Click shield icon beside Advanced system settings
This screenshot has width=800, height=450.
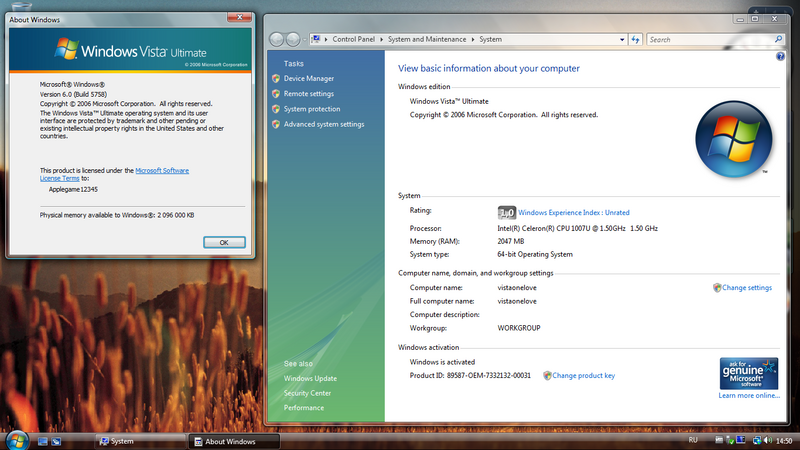coord(276,124)
